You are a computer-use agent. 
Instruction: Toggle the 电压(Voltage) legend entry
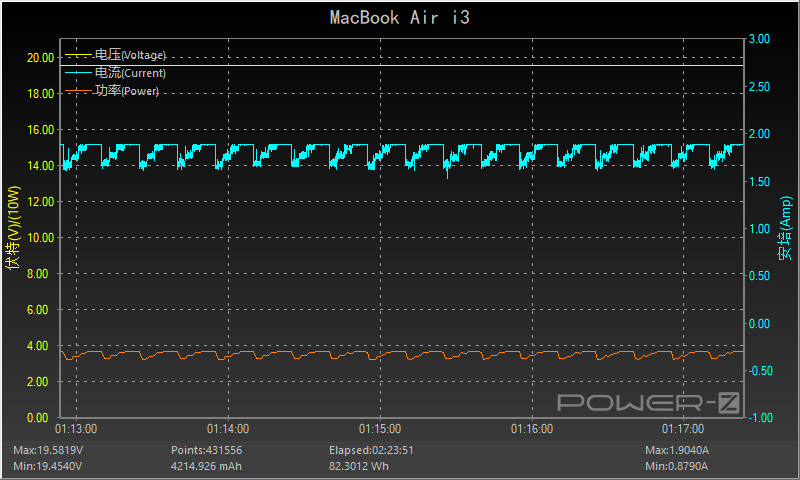(130, 55)
